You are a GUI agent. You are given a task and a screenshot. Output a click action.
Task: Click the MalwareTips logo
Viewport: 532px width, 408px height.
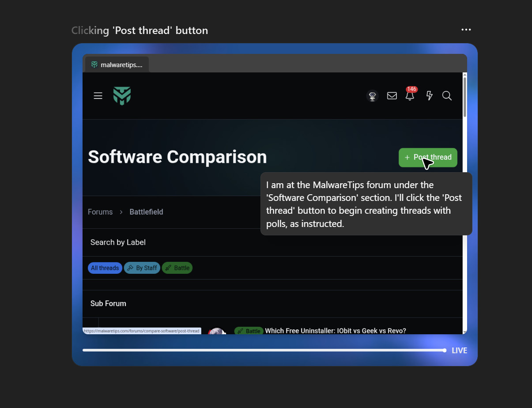coord(122,96)
